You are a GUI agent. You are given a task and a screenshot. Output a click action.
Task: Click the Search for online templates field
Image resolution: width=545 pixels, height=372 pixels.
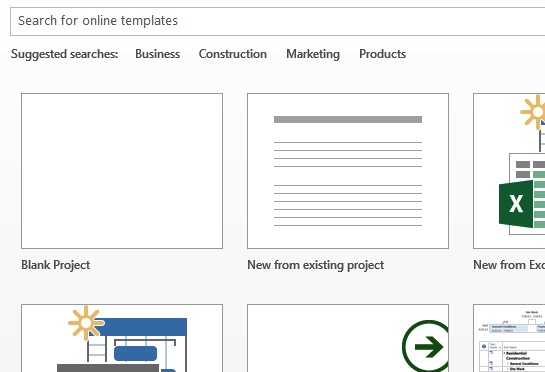[x=278, y=21]
